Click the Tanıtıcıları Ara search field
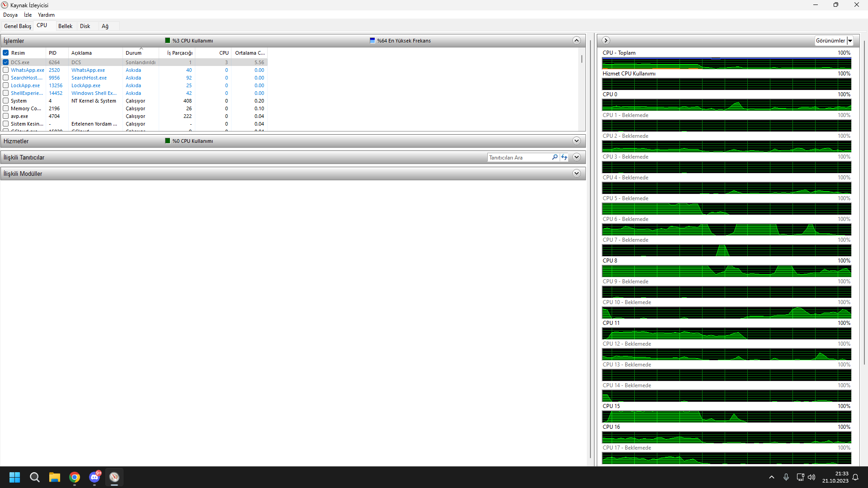This screenshot has height=488, width=868. 519,158
